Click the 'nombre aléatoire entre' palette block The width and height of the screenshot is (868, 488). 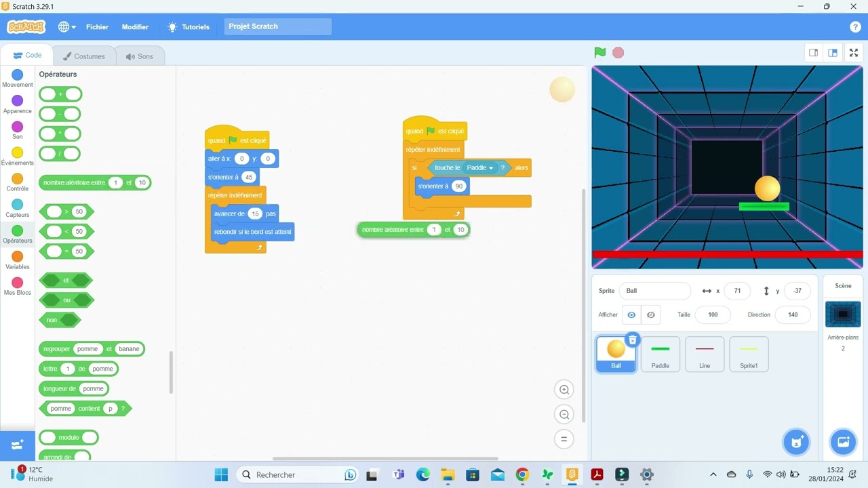[95, 183]
